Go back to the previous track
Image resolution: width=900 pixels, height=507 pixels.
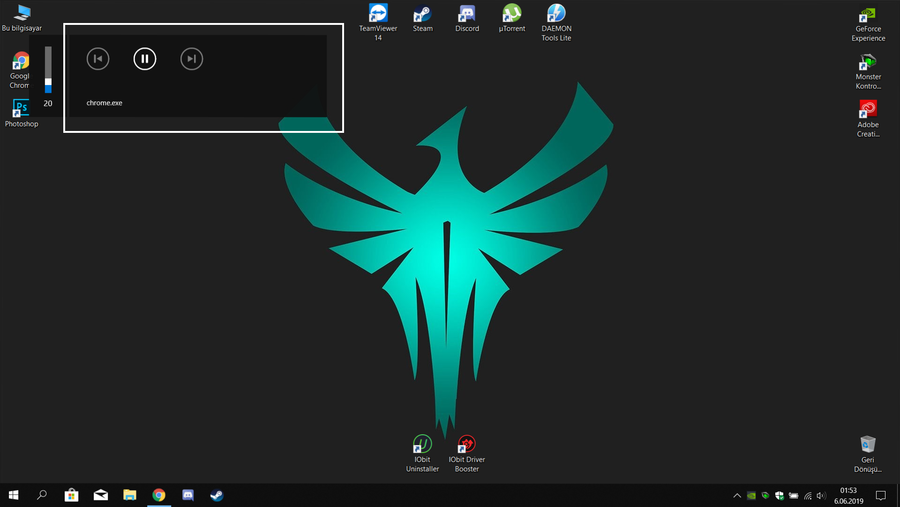click(x=98, y=59)
